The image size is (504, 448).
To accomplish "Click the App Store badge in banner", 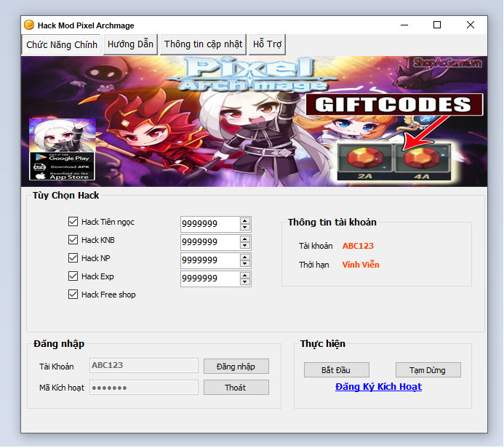I will [x=62, y=176].
